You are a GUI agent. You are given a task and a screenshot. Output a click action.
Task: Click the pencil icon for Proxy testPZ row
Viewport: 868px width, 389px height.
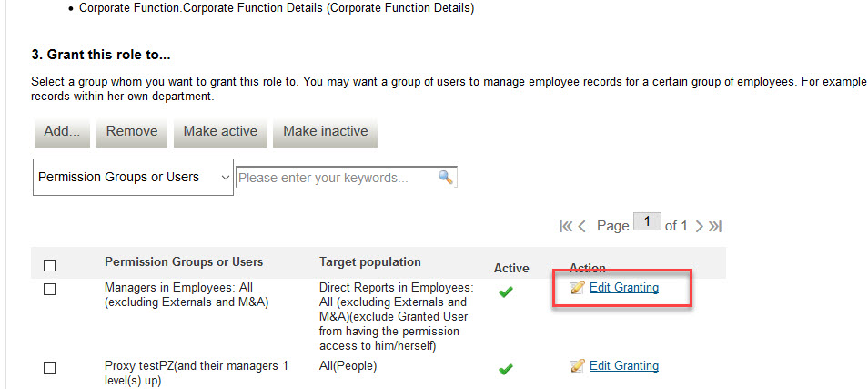pos(577,365)
